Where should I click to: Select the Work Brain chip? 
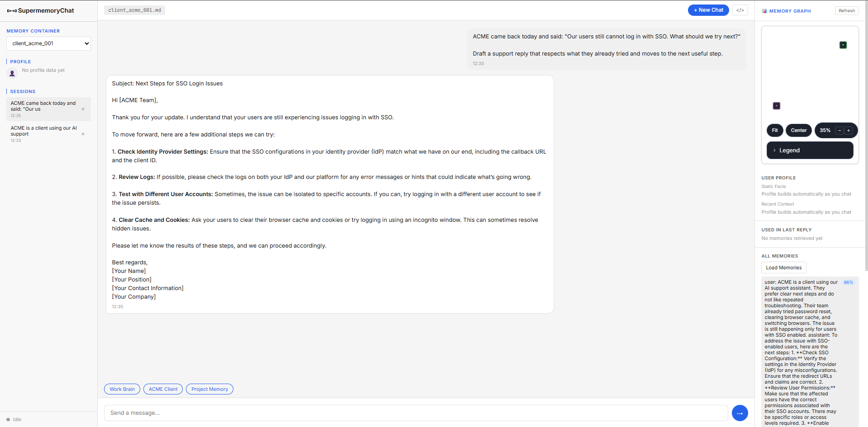coord(122,389)
